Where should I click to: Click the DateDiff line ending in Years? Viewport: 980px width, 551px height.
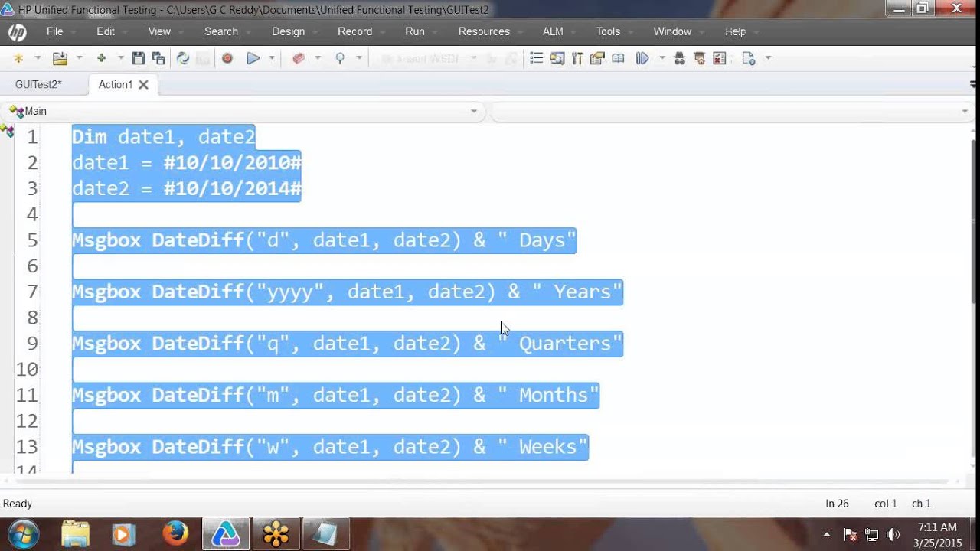[348, 292]
